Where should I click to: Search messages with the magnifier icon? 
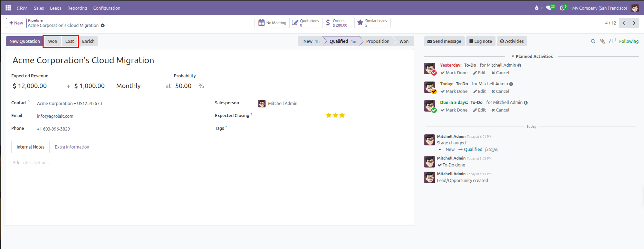click(593, 41)
